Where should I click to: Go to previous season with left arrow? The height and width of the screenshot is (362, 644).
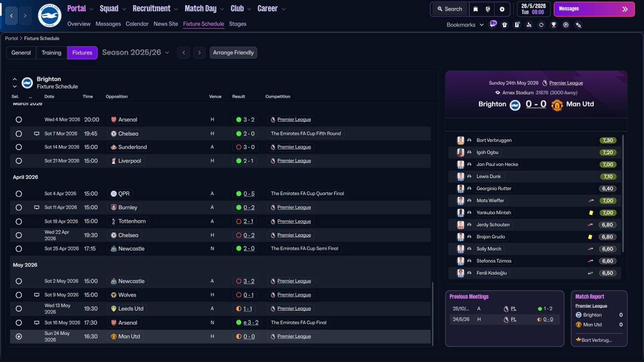coord(184,53)
